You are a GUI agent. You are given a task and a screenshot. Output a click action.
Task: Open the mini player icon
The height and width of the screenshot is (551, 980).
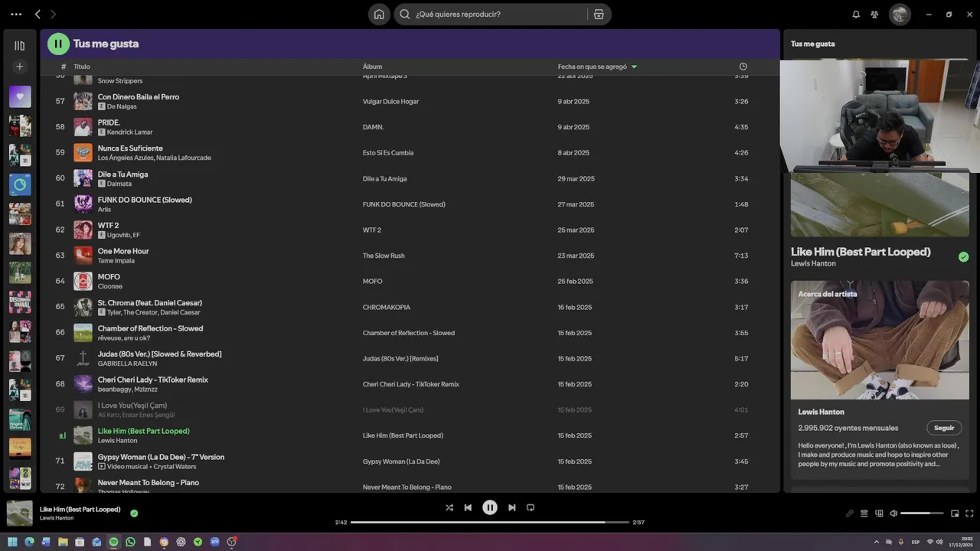[x=955, y=514]
